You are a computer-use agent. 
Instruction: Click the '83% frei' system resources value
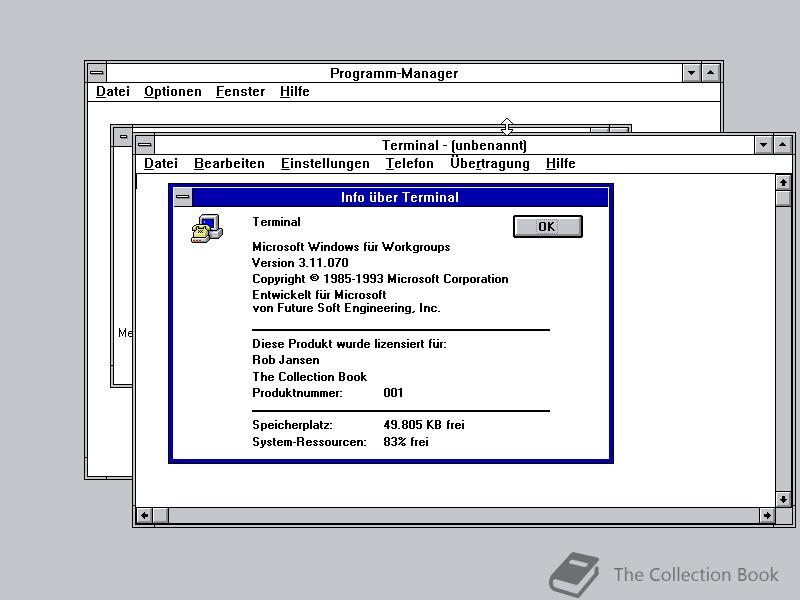click(x=406, y=442)
